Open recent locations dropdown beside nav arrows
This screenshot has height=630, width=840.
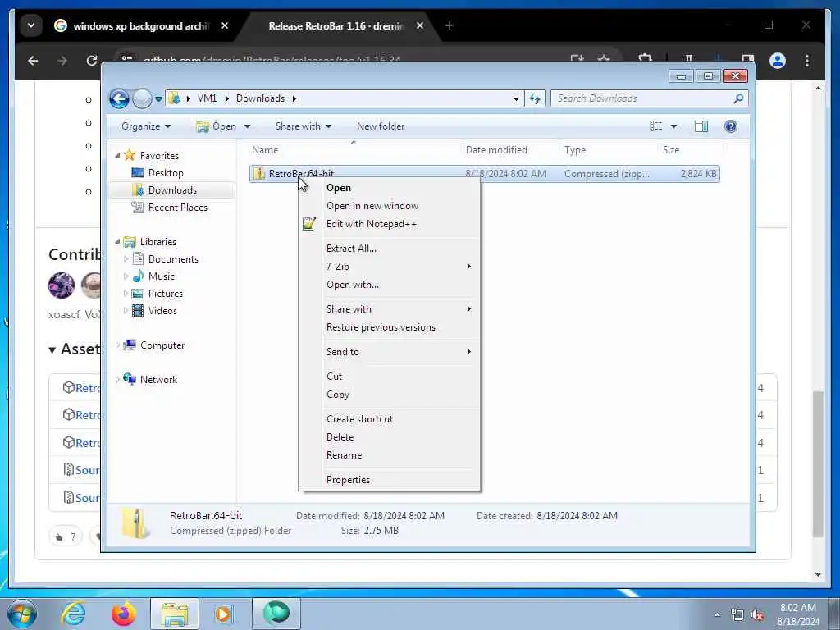pos(158,99)
